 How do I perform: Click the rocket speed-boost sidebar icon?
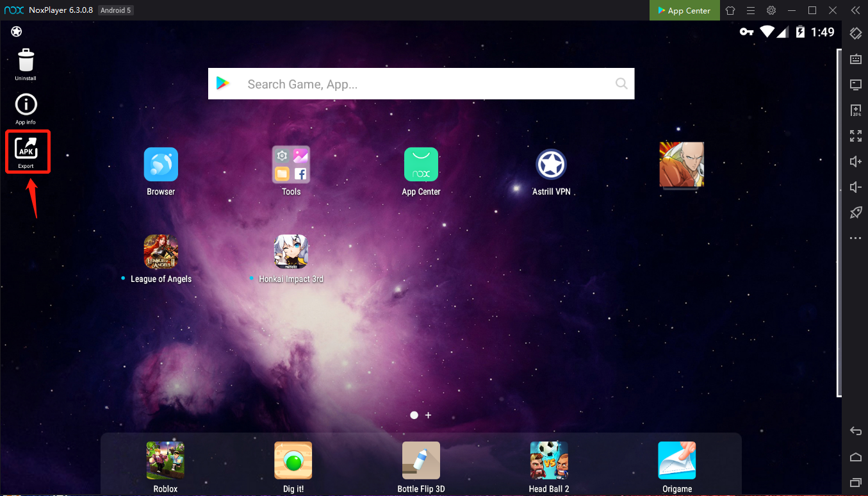click(x=855, y=212)
